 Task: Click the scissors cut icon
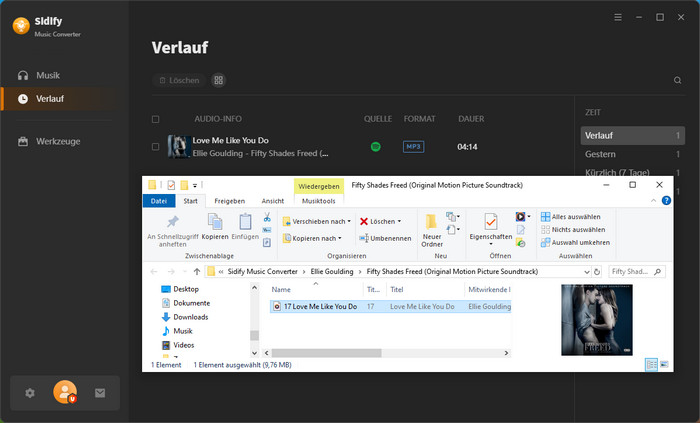(267, 217)
